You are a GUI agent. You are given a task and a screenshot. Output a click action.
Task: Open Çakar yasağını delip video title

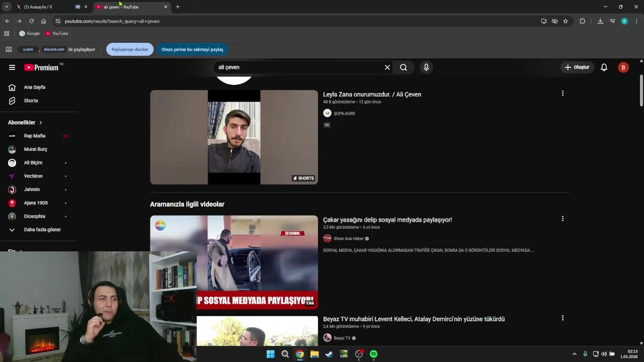387,220
